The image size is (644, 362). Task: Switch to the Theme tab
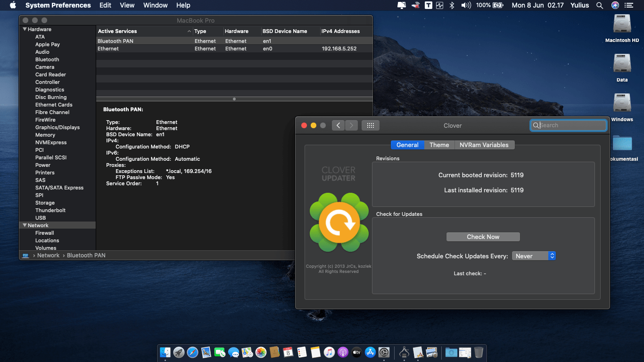[x=439, y=145]
